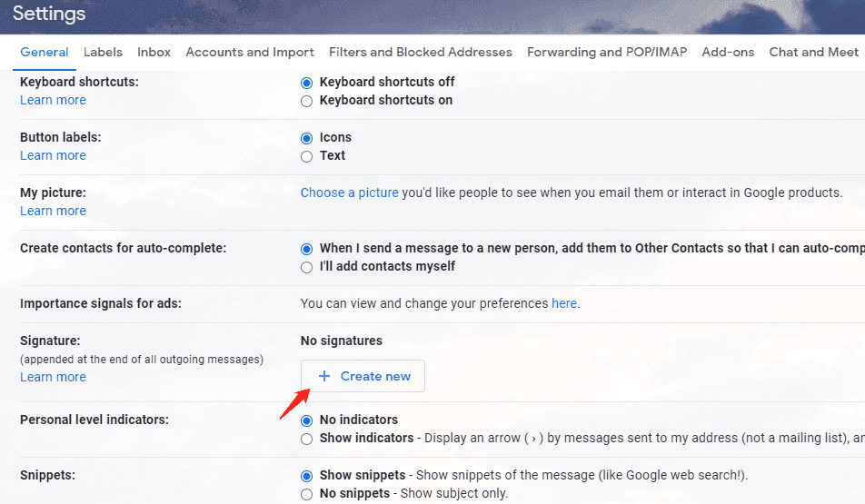
Task: Select No snippets radio option
Action: coord(307,494)
